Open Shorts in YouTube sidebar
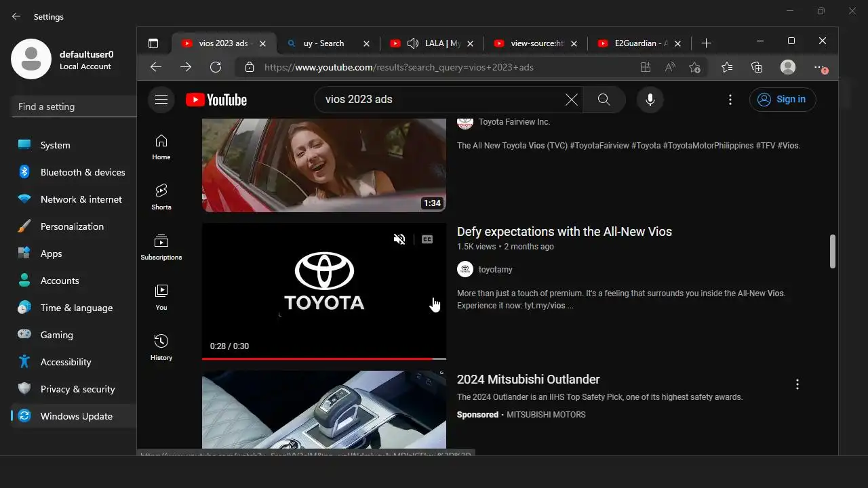This screenshot has width=868, height=488. point(161,197)
